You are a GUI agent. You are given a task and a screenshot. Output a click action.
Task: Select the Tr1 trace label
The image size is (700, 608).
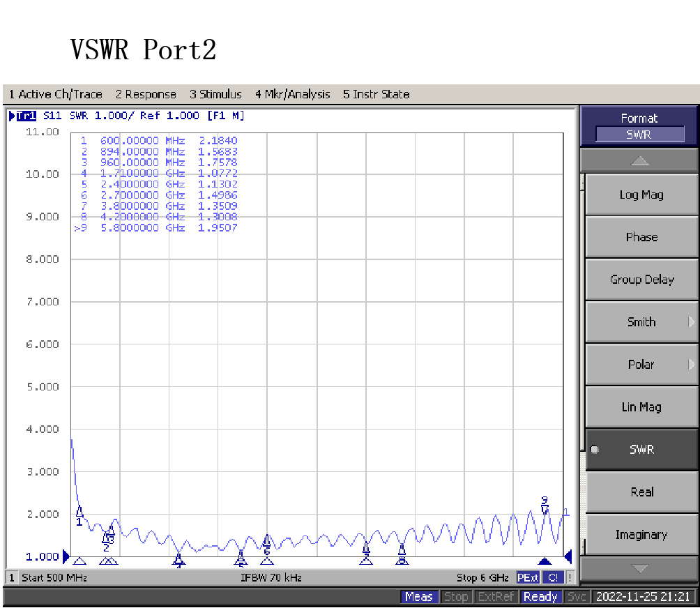pyautogui.click(x=26, y=116)
